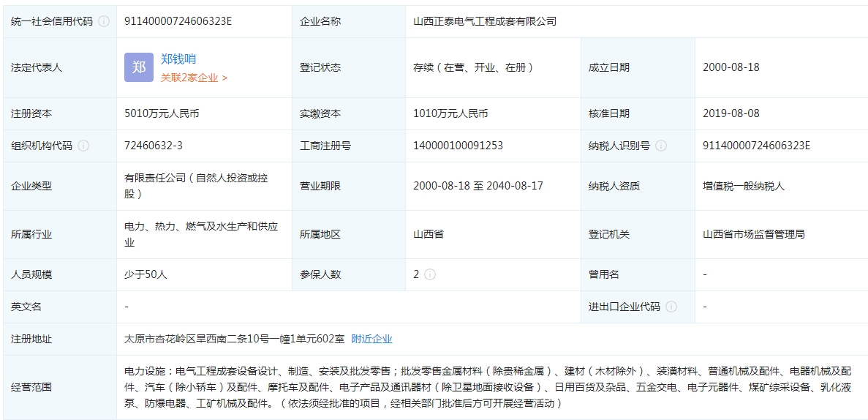The height and width of the screenshot is (420, 868).
Task: Click taxpayer qualification 增值税一般纳税人
Action: pyautogui.click(x=743, y=186)
